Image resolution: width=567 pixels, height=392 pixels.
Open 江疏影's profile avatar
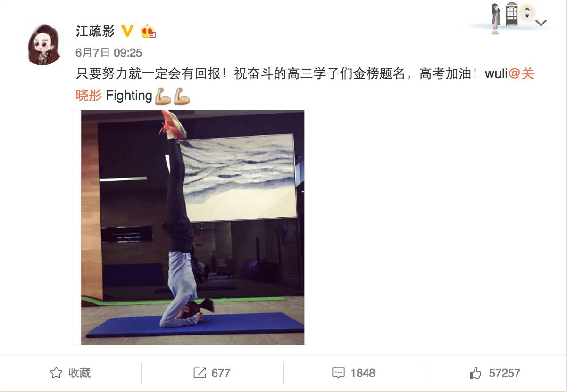(46, 45)
